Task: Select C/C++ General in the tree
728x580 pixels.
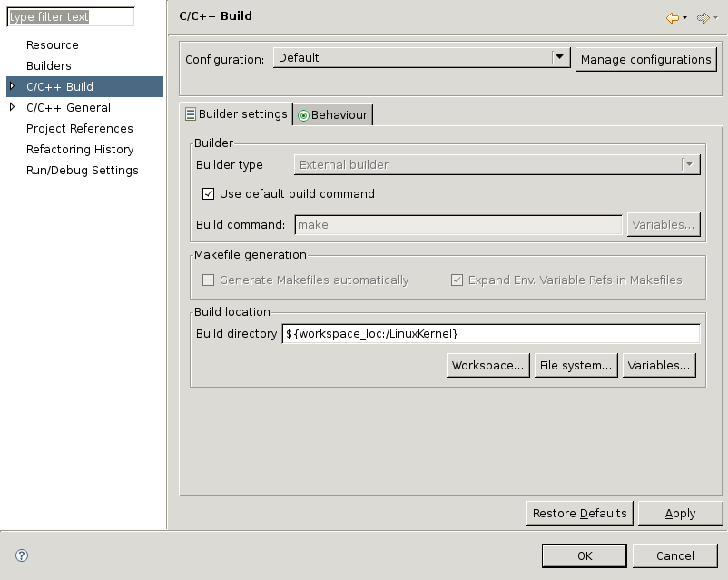Action: click(68, 107)
